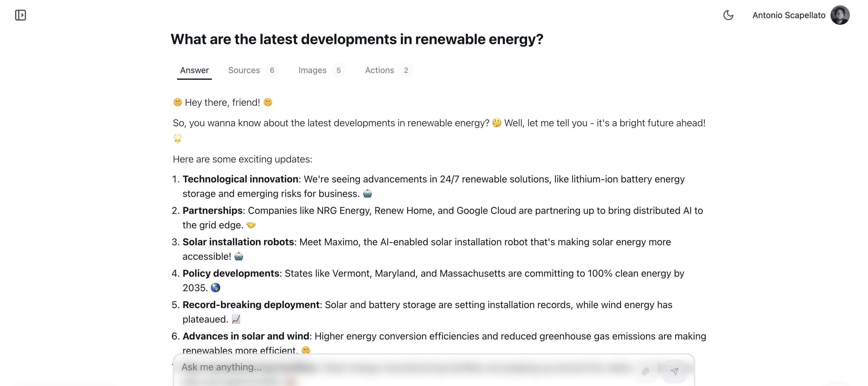Select the Answer tab
Screen dimensions: 868x386
click(194, 70)
